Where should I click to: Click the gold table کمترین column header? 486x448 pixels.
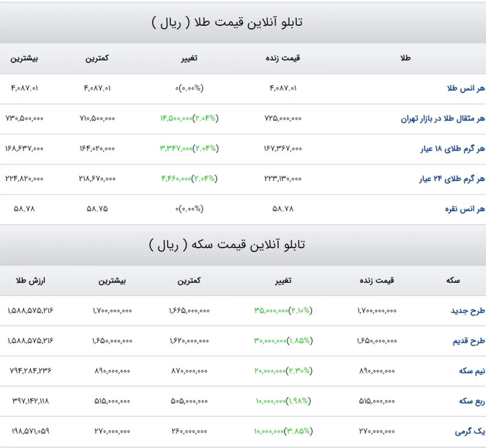(97, 58)
